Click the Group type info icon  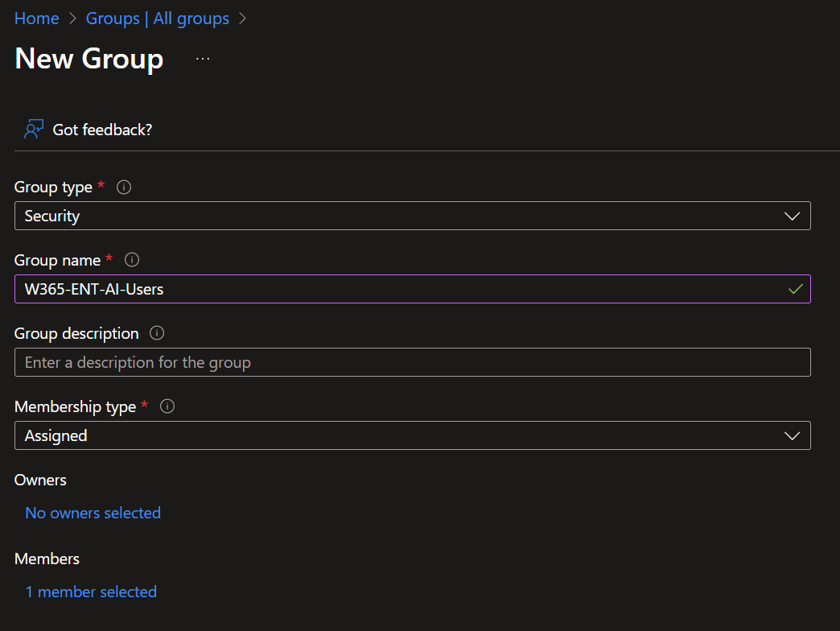124,187
